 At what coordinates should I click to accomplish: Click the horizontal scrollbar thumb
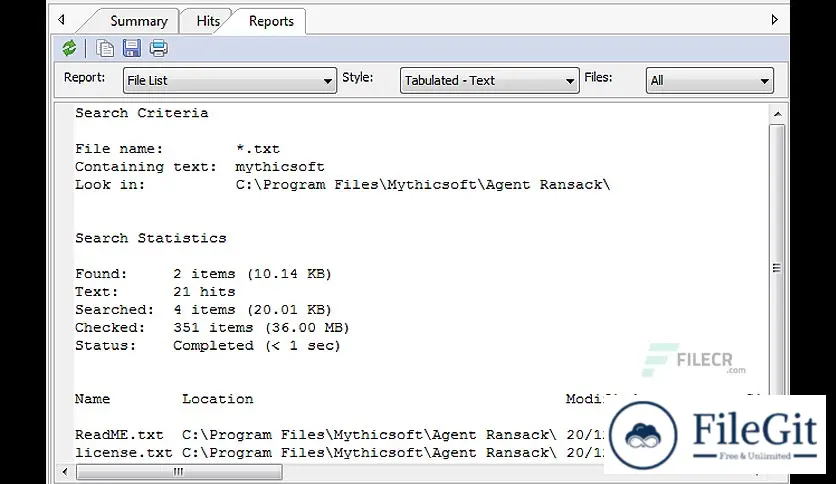coord(179,472)
